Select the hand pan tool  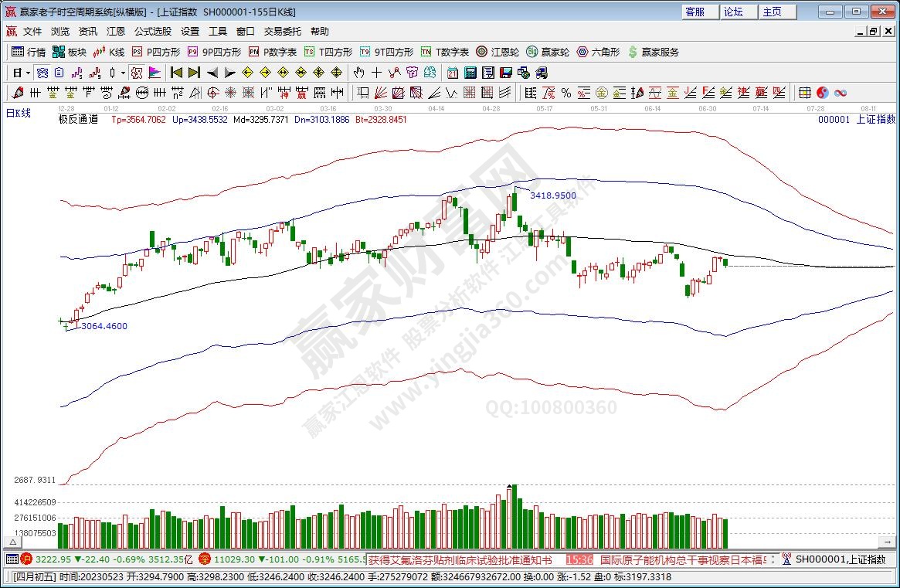point(358,73)
